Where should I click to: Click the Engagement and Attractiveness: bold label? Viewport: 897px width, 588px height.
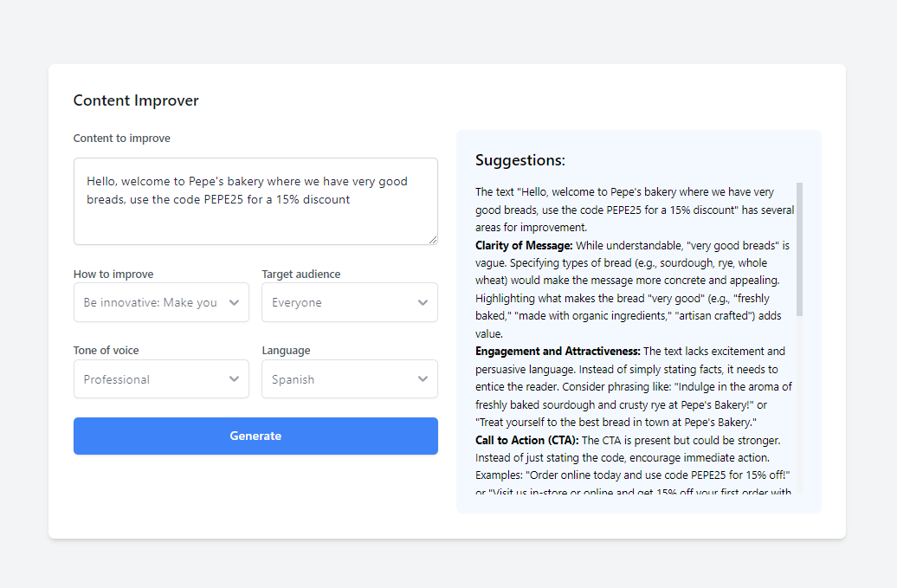pos(558,352)
